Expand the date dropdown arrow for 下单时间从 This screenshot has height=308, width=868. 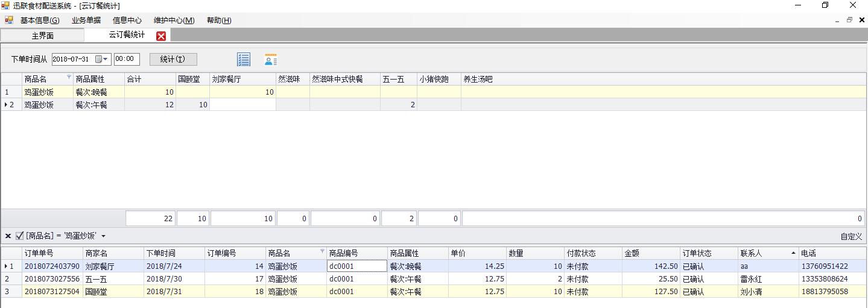[106, 59]
